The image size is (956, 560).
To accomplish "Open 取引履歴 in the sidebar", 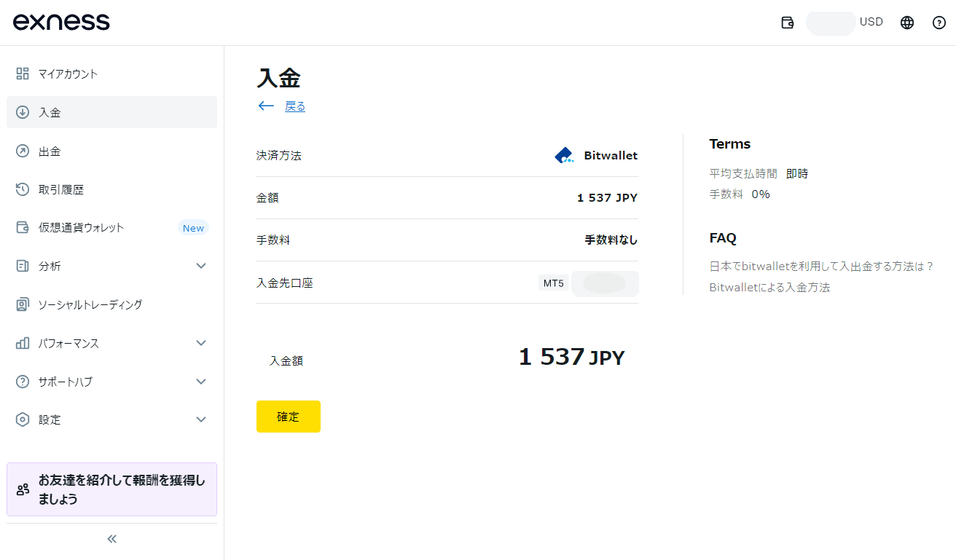I will (111, 189).
